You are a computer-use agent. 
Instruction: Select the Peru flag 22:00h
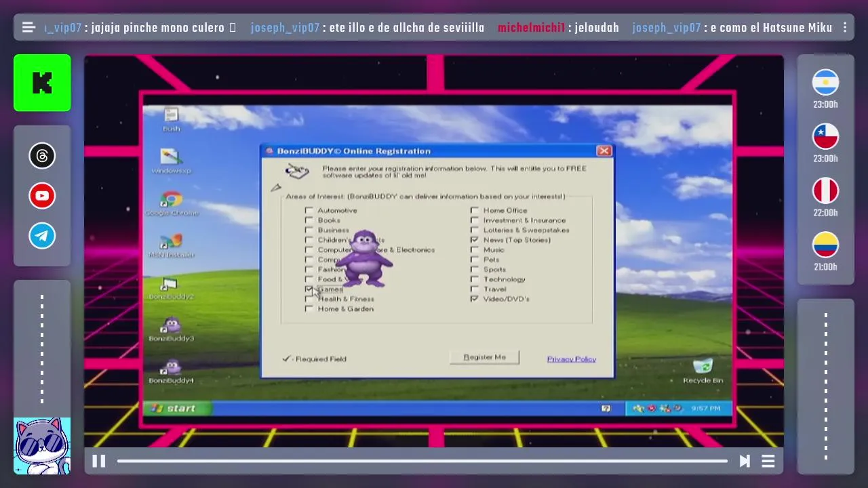(825, 190)
